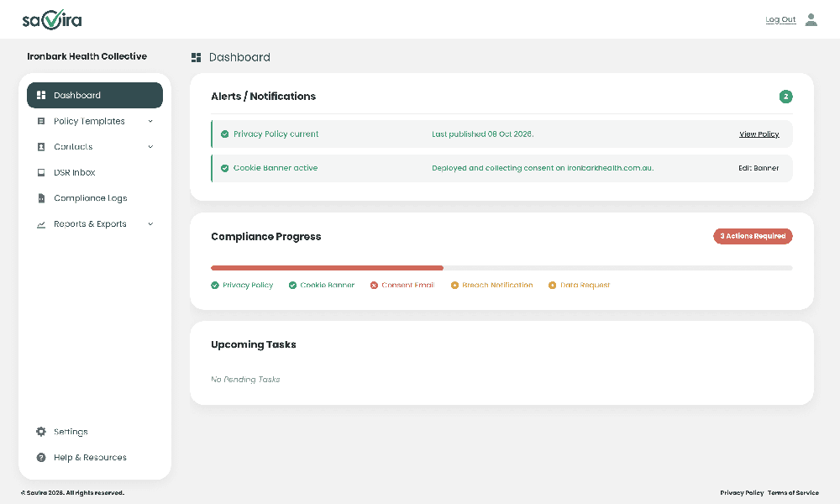
Task: Click the orange Data Request status icon
Action: tap(552, 286)
